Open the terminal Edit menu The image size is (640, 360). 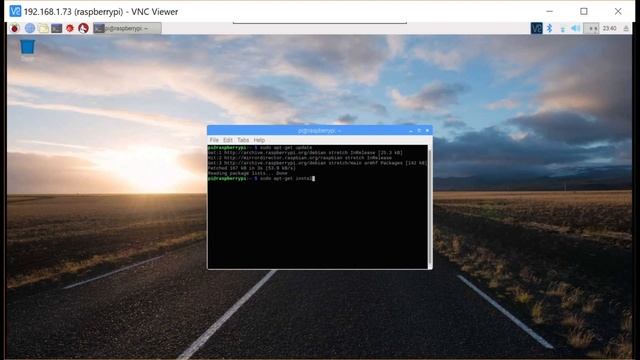click(x=227, y=140)
